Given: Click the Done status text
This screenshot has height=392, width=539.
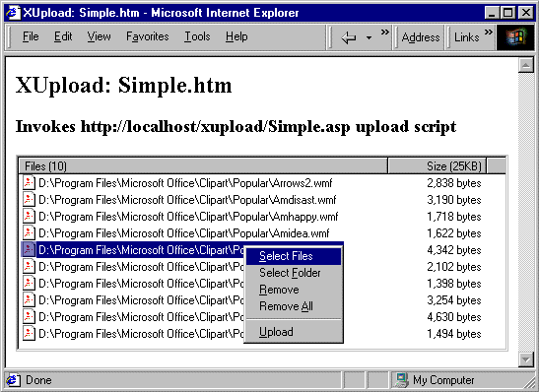Looking at the screenshot, I should click(x=38, y=380).
